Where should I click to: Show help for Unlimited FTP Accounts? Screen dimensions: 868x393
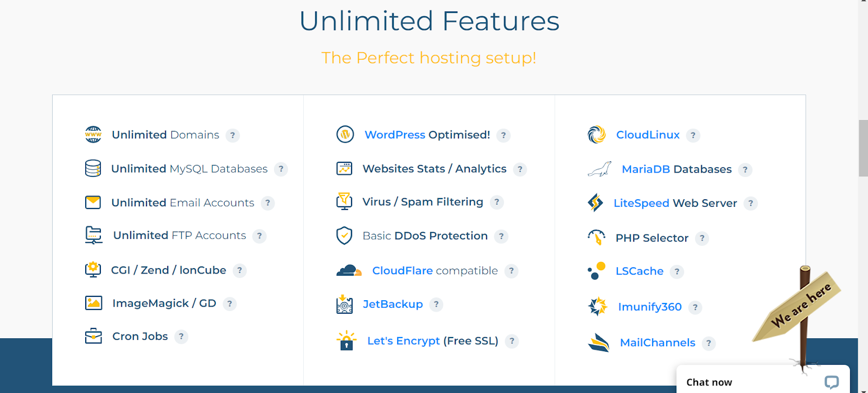pyautogui.click(x=259, y=236)
